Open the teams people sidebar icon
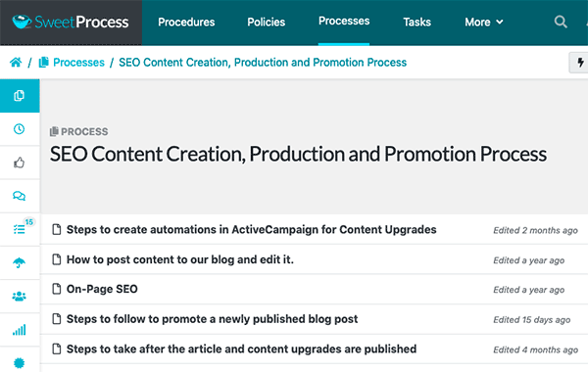 point(20,297)
